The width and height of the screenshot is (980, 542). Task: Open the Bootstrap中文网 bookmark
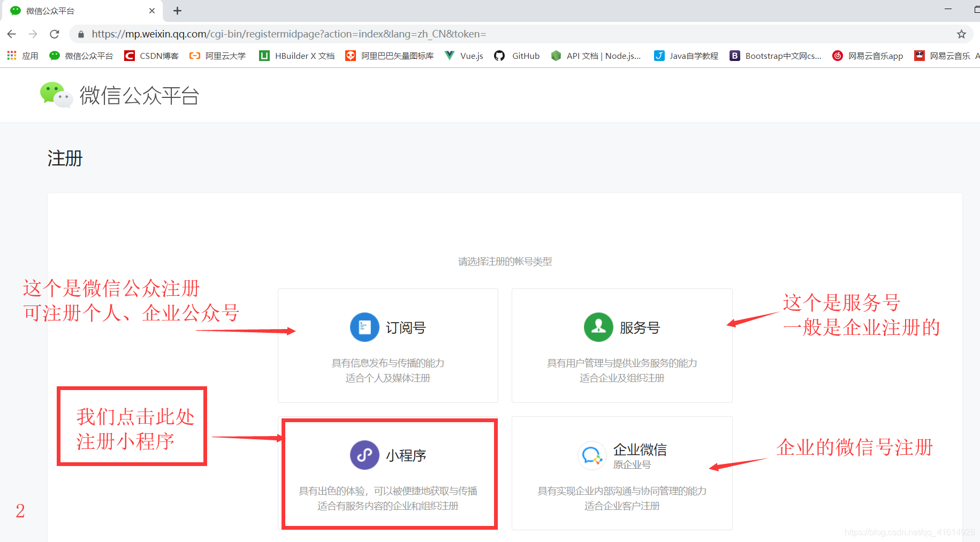776,56
